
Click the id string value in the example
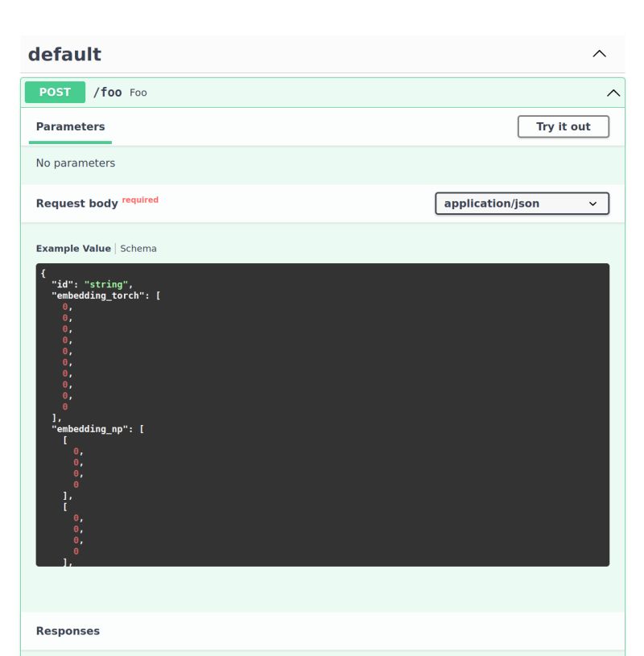tap(105, 284)
